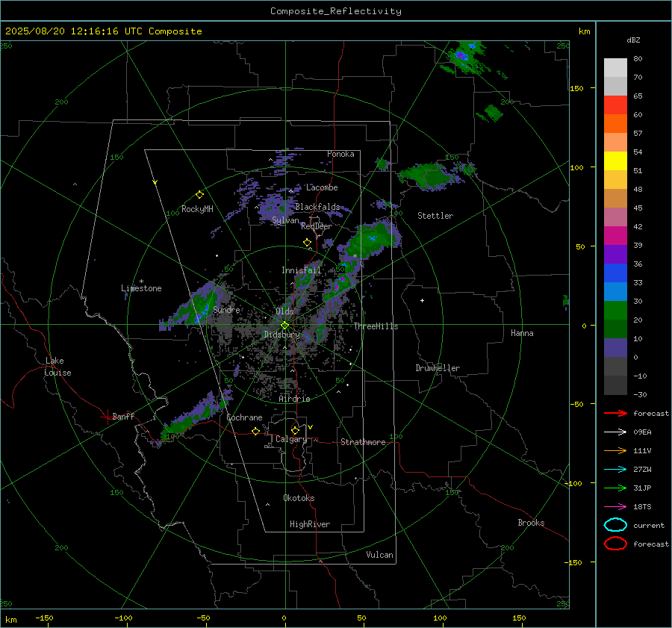Viewport: 672px width, 628px height.
Task: Click the RockyMH label
Action: [x=197, y=209]
